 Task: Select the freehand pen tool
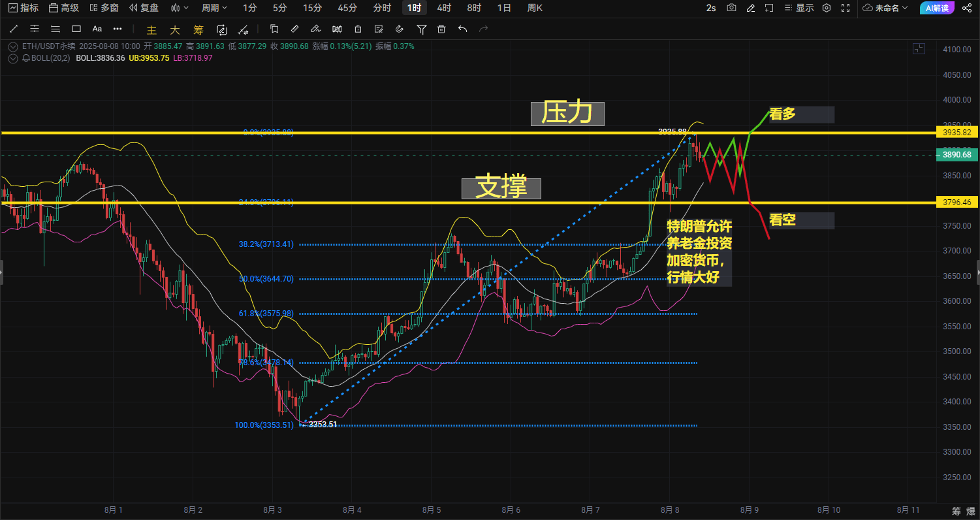(x=315, y=29)
